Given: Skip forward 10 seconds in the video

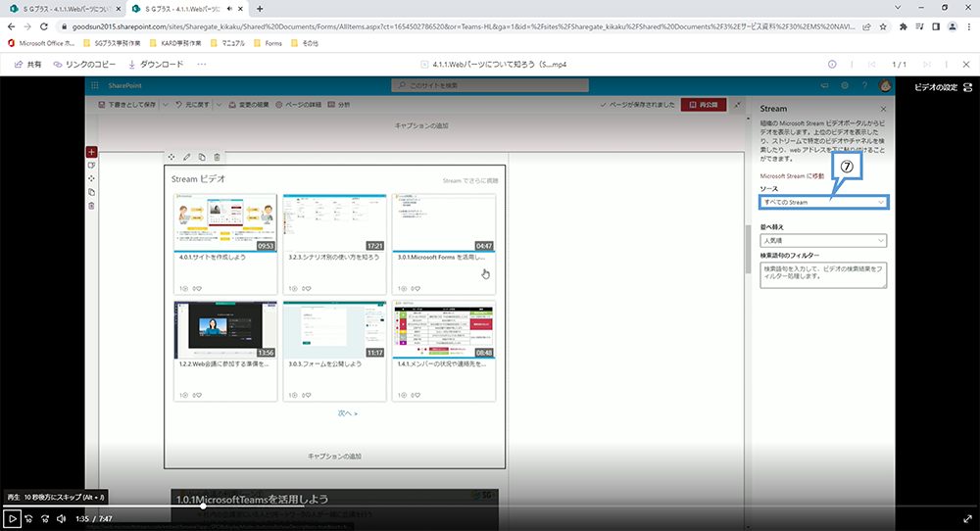Looking at the screenshot, I should pos(45,518).
